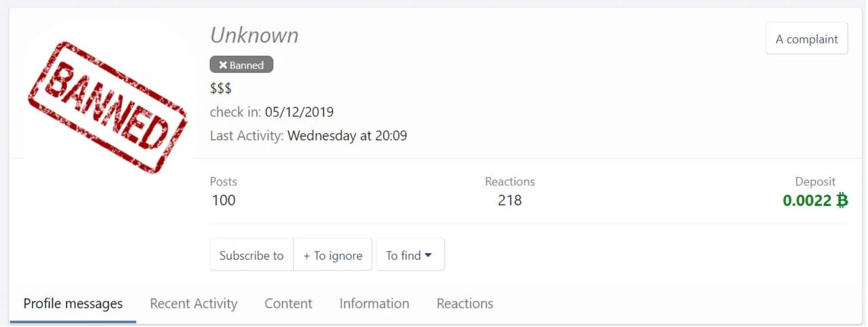Click the Unknown username heading
Screen dimensions: 868x327
tap(254, 35)
